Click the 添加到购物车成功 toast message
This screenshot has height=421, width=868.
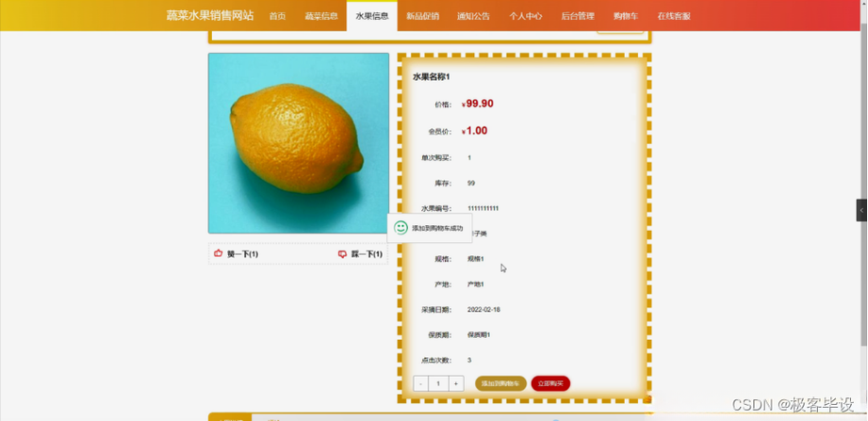pyautogui.click(x=437, y=228)
